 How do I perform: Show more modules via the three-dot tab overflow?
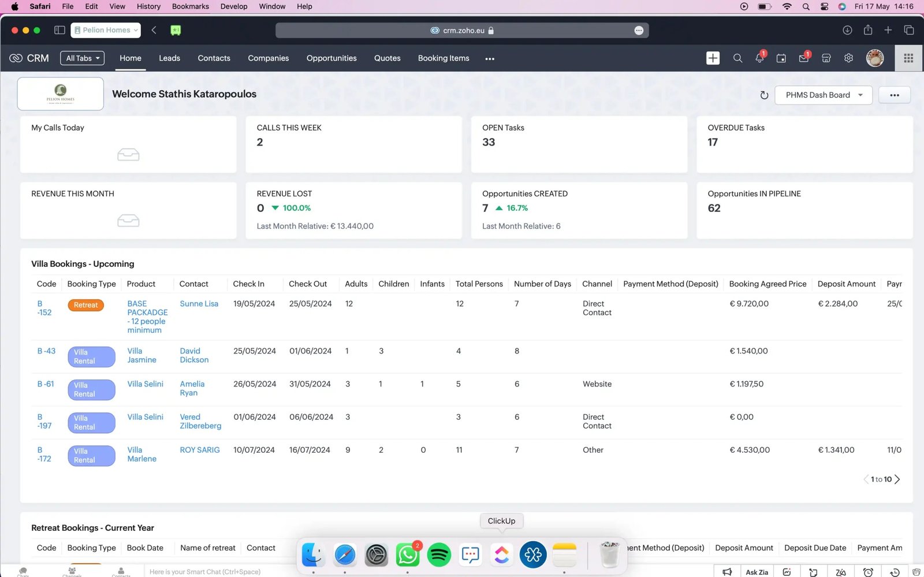coord(490,59)
